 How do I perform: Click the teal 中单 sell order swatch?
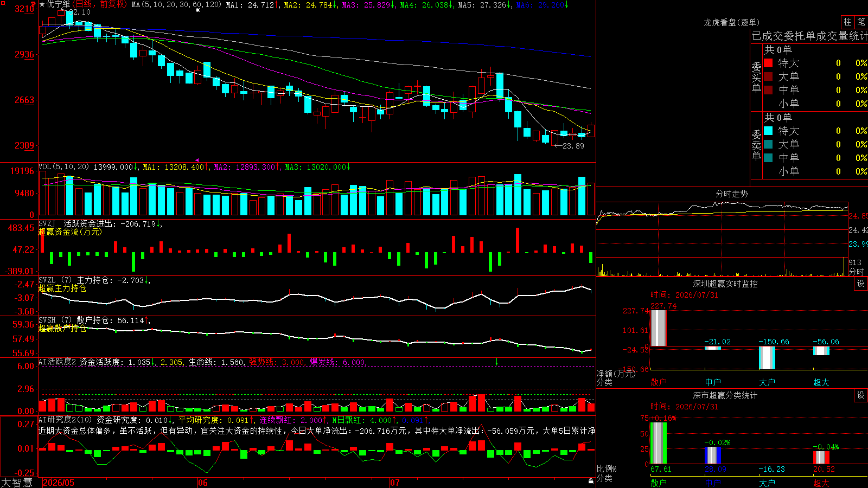[768, 157]
